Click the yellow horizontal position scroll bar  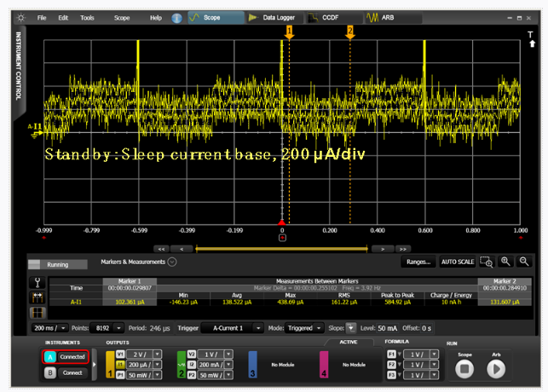coord(282,249)
